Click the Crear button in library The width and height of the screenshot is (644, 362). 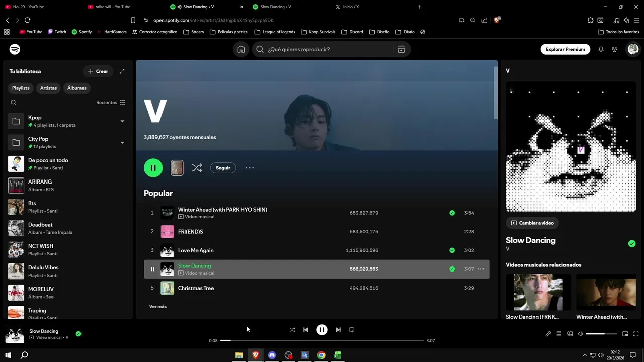98,71
